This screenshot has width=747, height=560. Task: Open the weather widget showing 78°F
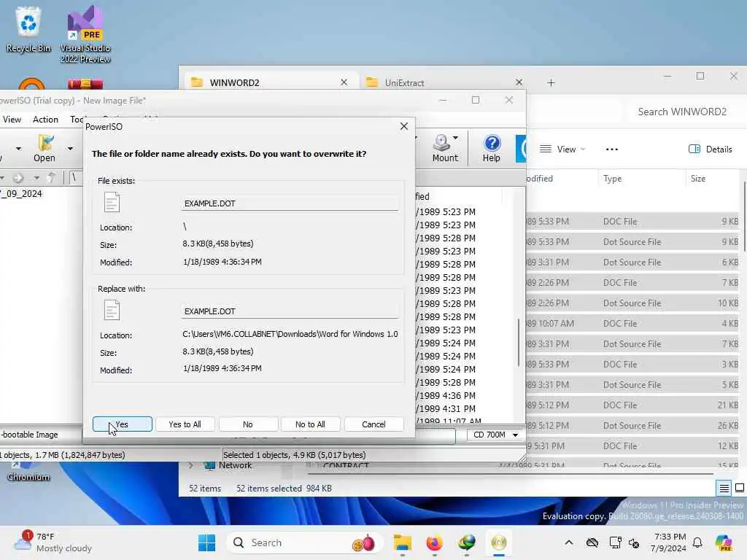(53, 542)
